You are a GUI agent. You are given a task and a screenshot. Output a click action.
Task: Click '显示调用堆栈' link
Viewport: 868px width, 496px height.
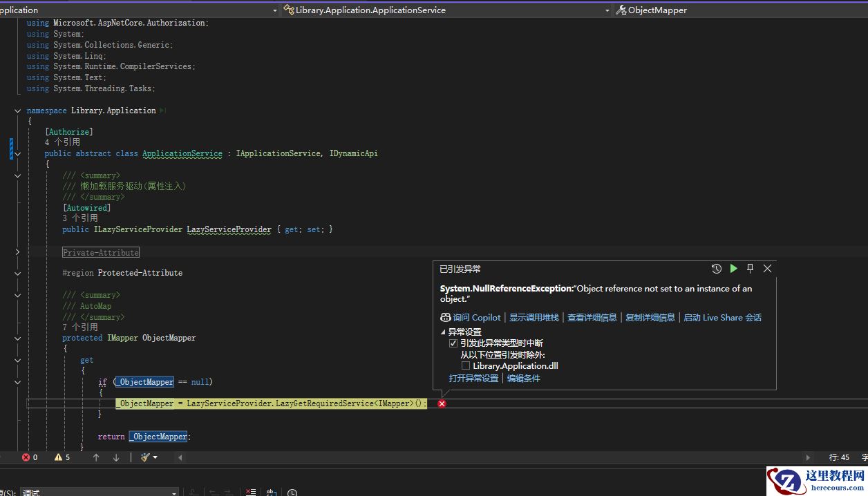tap(534, 318)
